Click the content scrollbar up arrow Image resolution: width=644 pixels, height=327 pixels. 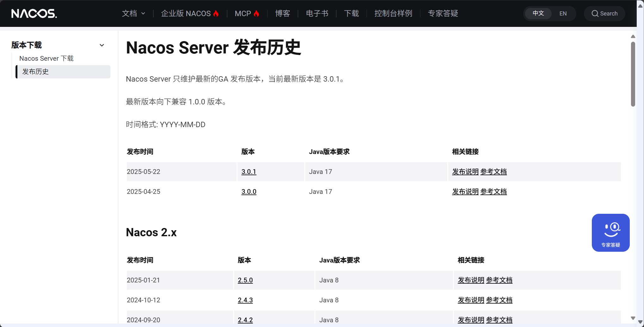point(633,36)
